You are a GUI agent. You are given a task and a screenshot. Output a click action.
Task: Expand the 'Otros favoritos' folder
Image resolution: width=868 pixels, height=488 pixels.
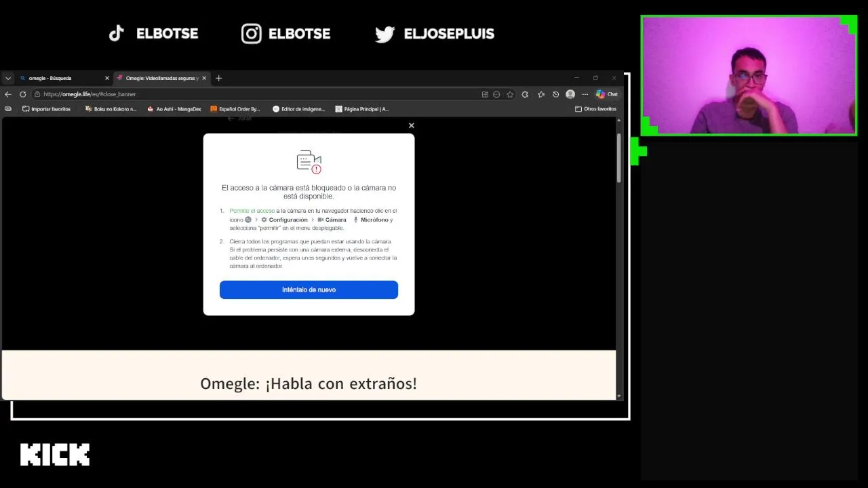(595, 108)
